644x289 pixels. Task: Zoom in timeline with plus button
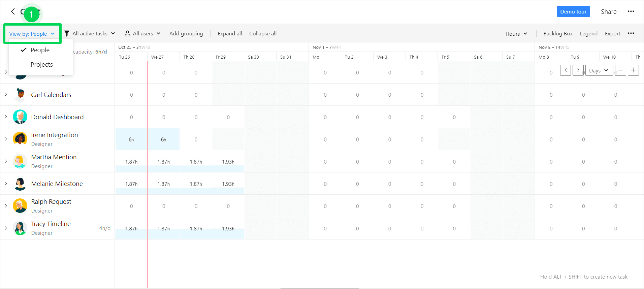pyautogui.click(x=633, y=70)
